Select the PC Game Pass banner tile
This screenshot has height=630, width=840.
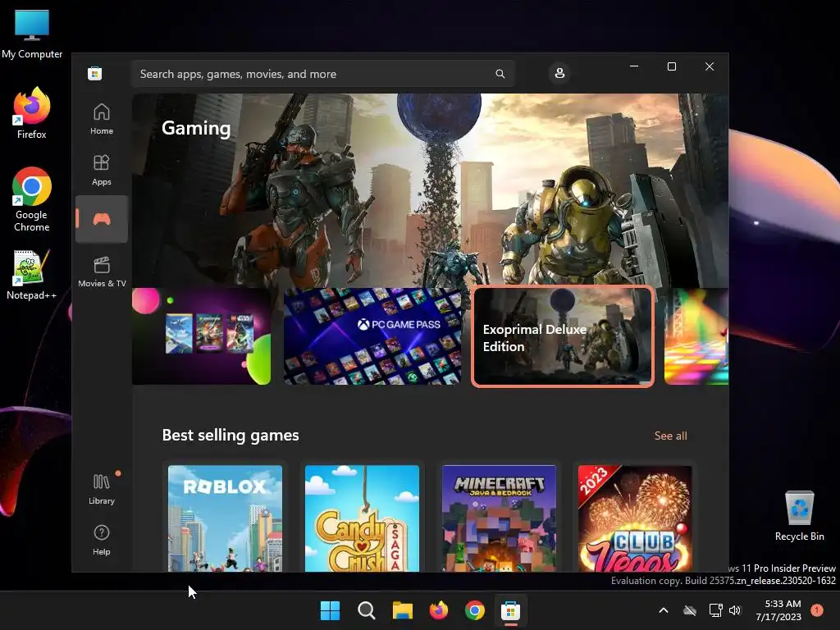(372, 336)
